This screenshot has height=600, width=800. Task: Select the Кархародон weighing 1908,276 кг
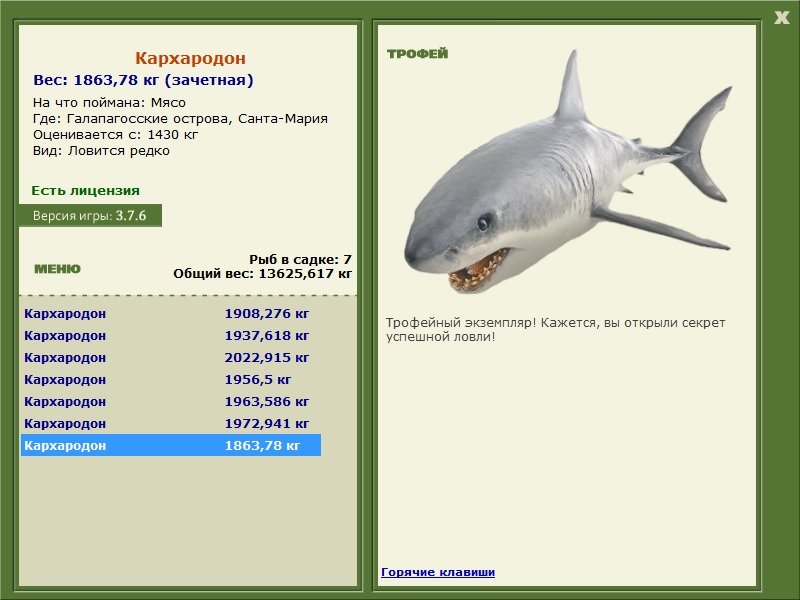(170, 313)
